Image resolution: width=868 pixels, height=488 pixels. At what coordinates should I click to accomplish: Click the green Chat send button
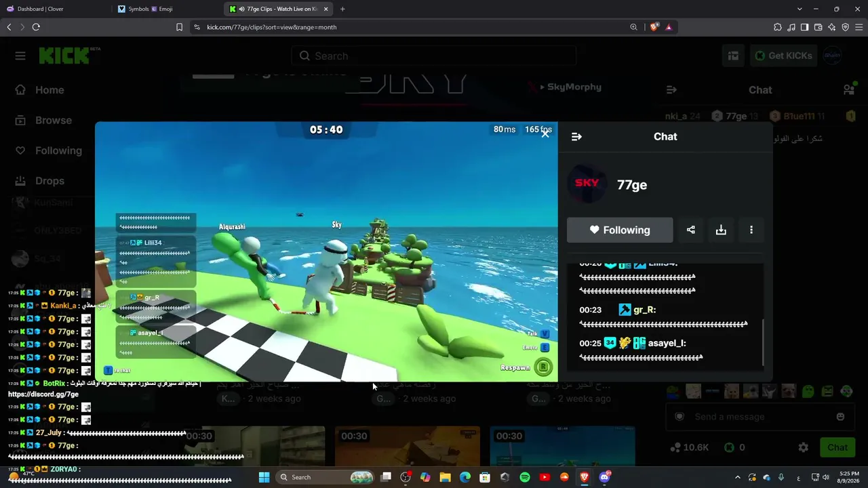click(837, 447)
